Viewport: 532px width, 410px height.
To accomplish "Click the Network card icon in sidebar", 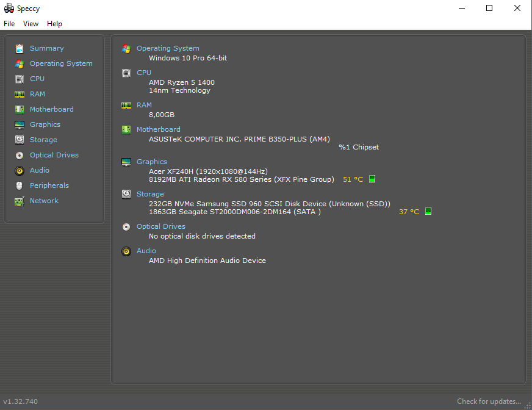I will click(x=20, y=201).
